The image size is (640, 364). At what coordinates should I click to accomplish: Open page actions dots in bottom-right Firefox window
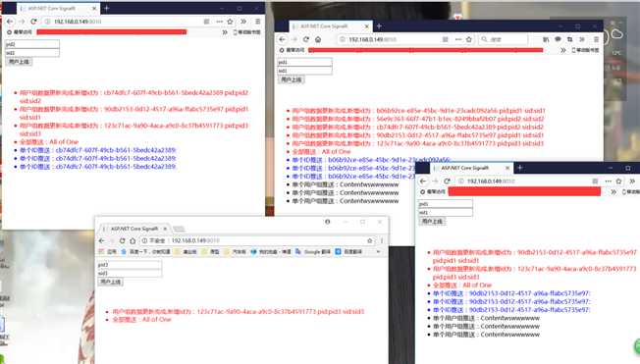point(609,181)
